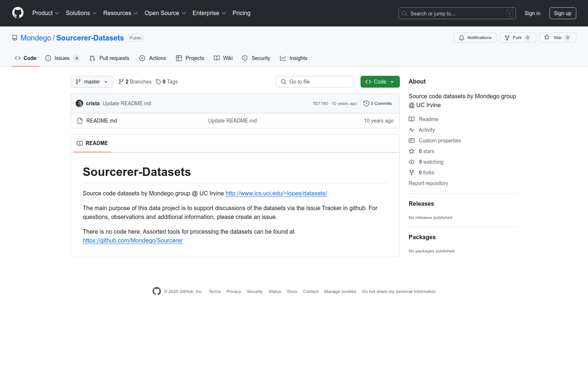Image resolution: width=588 pixels, height=368 pixels.
Task: Expand the Solutions menu
Action: [81, 13]
